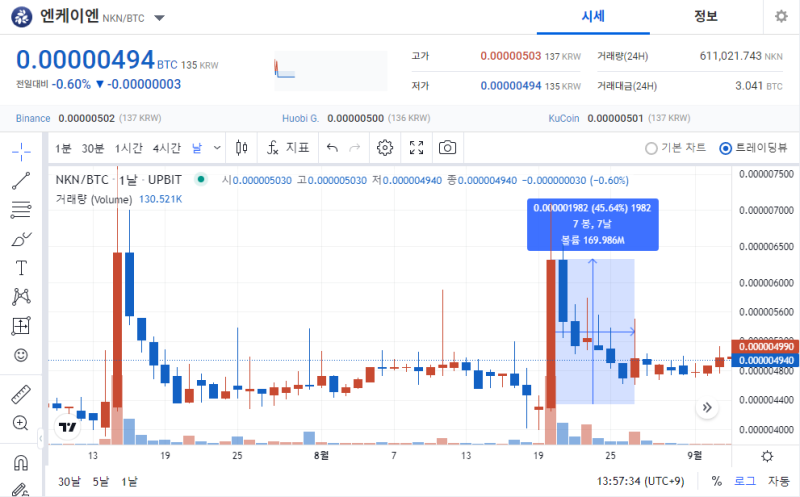Screen dimensions: 800x497
Task: Select the 1시간 interval
Action: [x=129, y=148]
